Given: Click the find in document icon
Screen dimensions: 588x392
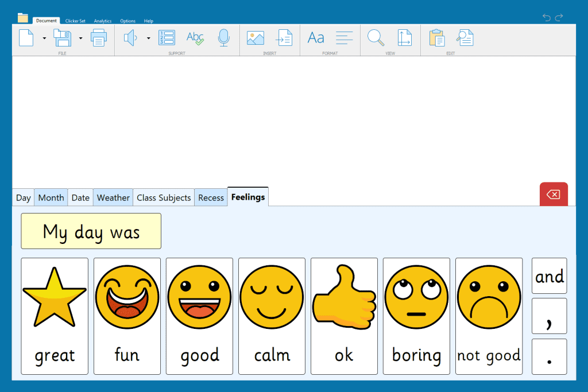Looking at the screenshot, I should 465,38.
